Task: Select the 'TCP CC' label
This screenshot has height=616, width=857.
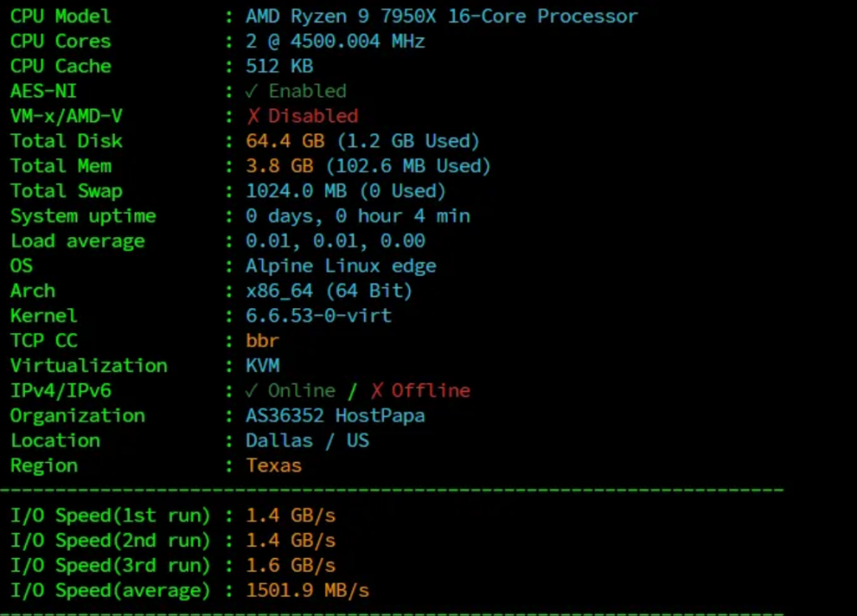Action: (44, 341)
